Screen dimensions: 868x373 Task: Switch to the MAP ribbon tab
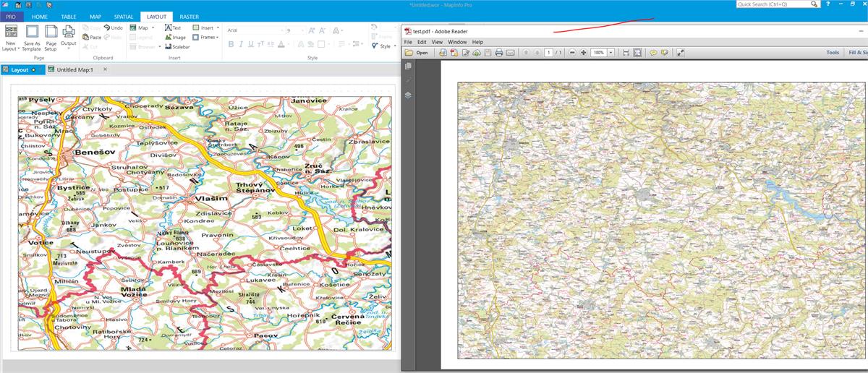95,16
